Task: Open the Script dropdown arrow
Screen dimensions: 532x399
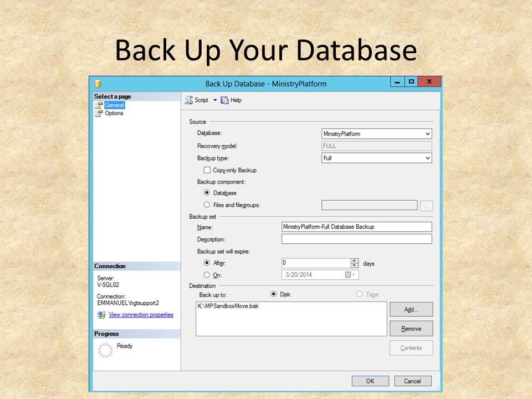Action: [215, 100]
